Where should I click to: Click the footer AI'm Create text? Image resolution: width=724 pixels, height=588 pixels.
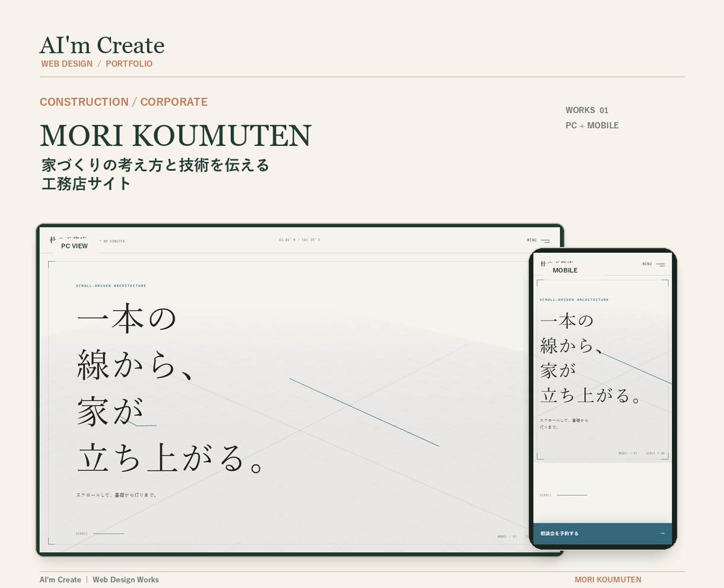(x=61, y=580)
